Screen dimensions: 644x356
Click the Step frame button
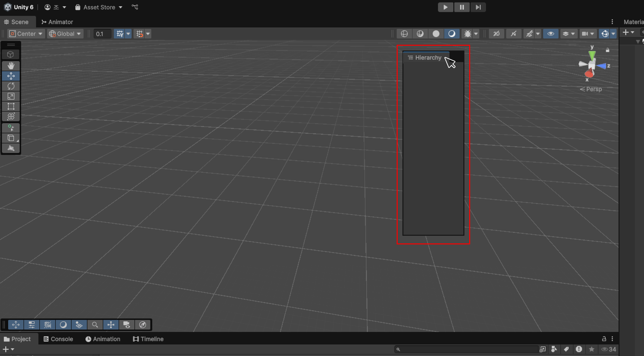pyautogui.click(x=478, y=7)
